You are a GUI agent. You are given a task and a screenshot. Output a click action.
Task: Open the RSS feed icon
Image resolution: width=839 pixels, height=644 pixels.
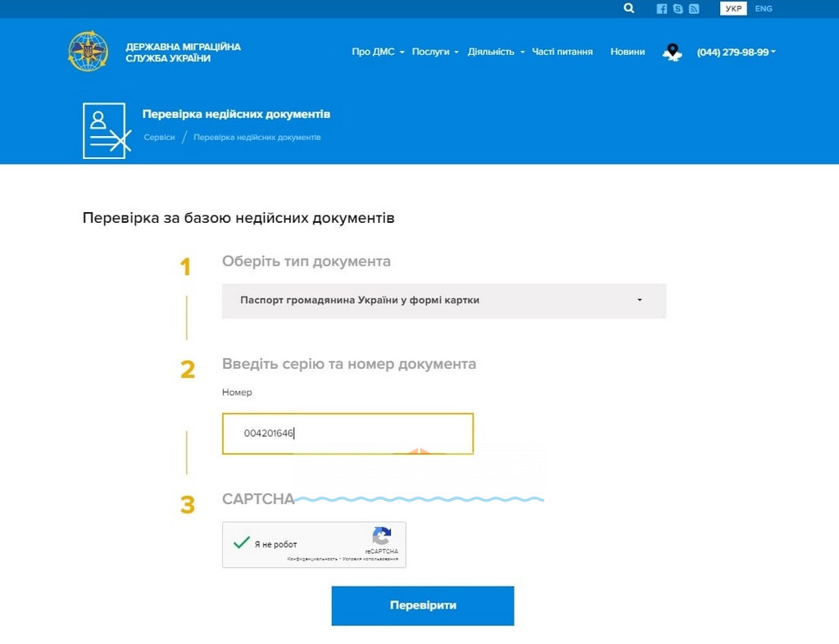(694, 9)
